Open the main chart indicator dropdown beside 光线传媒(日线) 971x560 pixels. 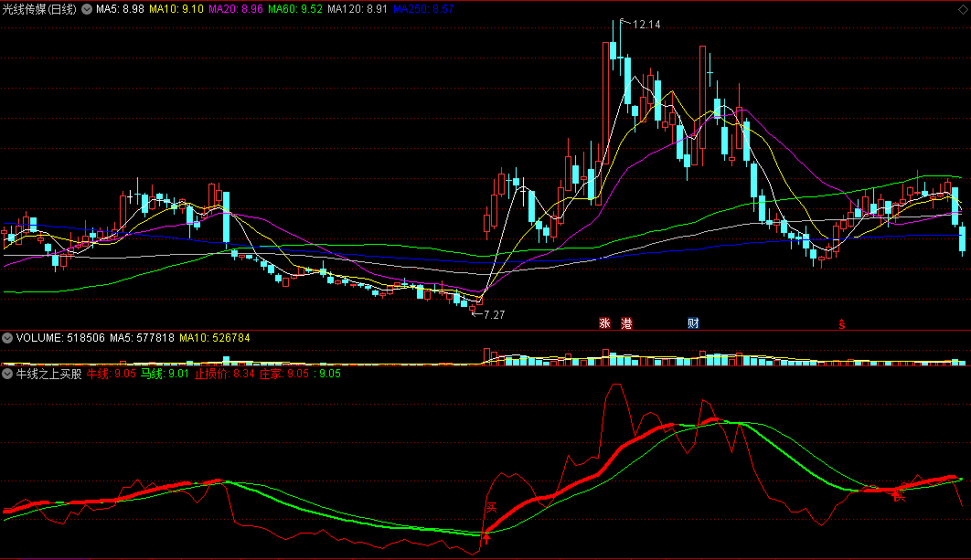click(x=87, y=9)
